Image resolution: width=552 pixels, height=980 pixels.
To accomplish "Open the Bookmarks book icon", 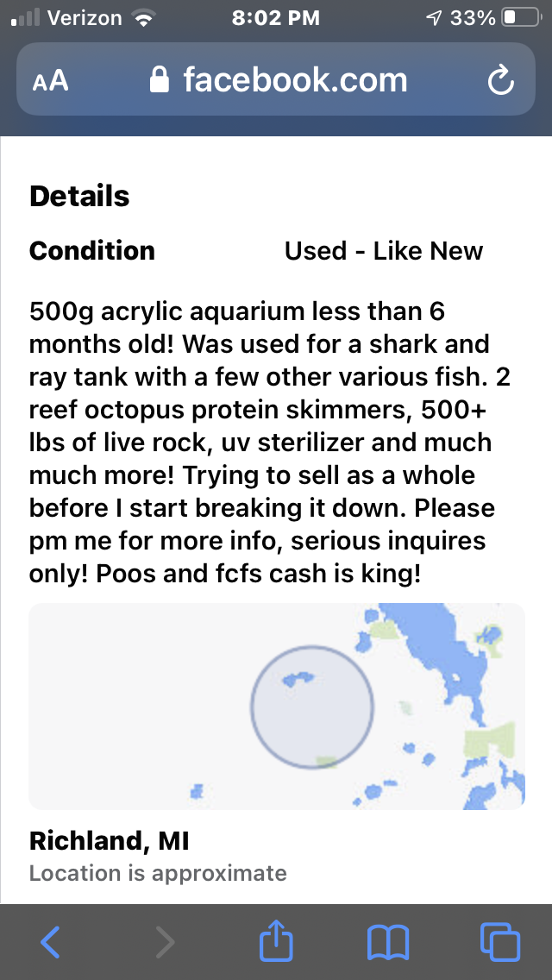I will pos(388,942).
